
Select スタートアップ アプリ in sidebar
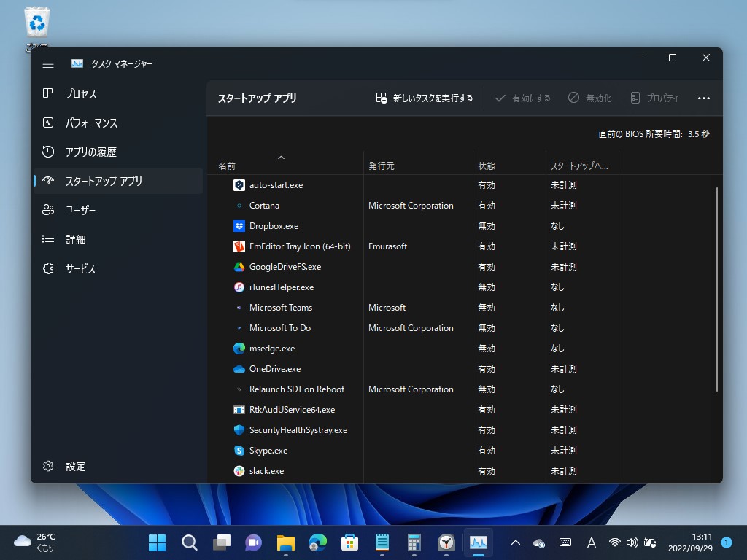(118, 181)
